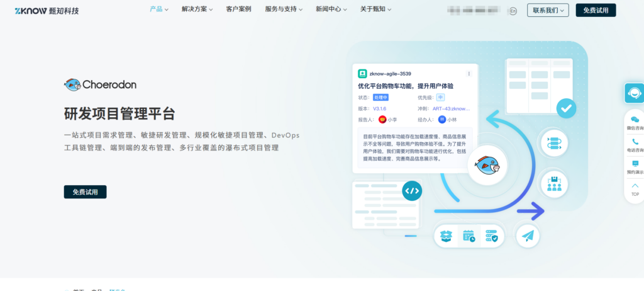Click the 研发项目管理平台 heading
The width and height of the screenshot is (644, 291).
[119, 113]
